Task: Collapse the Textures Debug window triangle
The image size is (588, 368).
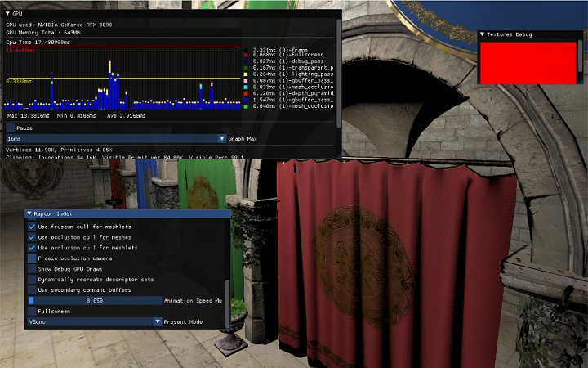Action: [x=482, y=34]
